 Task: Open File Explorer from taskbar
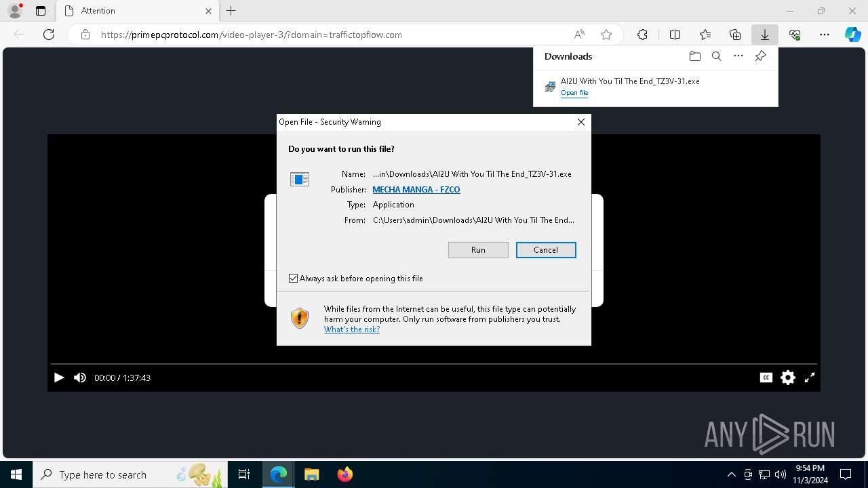(x=311, y=474)
